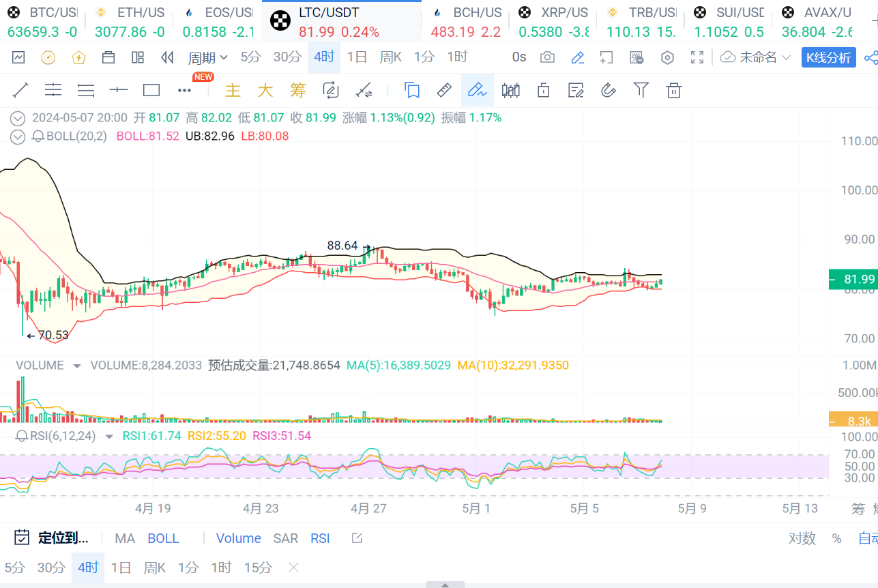Click the magnet snap icon
The image size is (878, 588).
pos(609,90)
